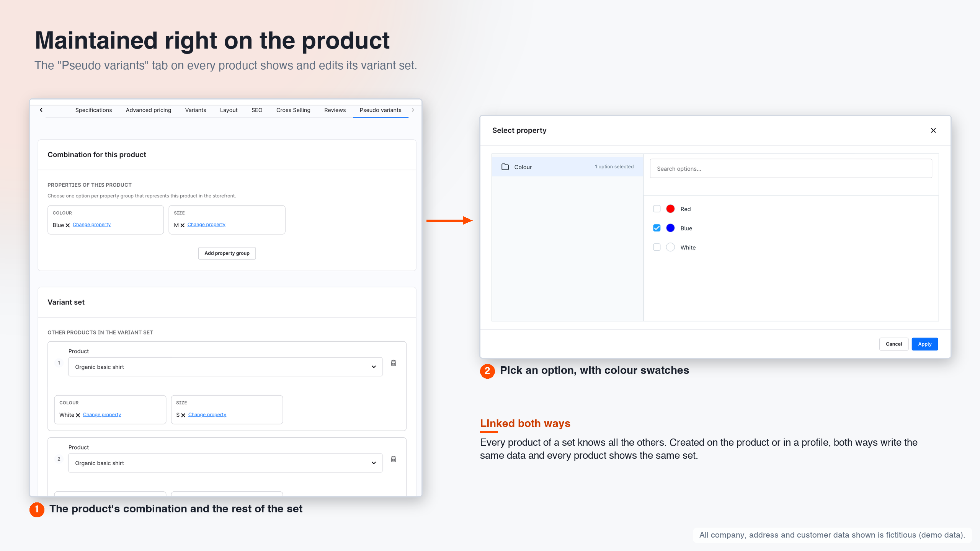Screen dimensions: 980x551
Task: Delete product 2 with the trash icon
Action: coord(393,459)
